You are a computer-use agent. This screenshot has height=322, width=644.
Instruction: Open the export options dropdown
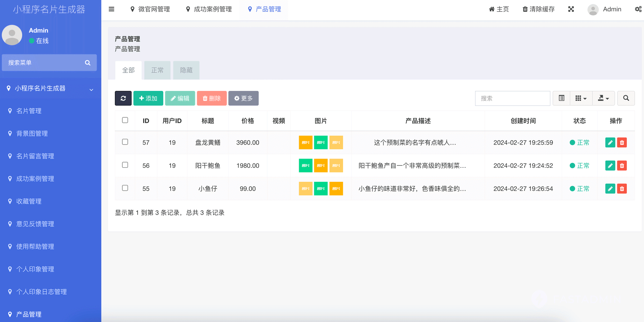(x=604, y=98)
